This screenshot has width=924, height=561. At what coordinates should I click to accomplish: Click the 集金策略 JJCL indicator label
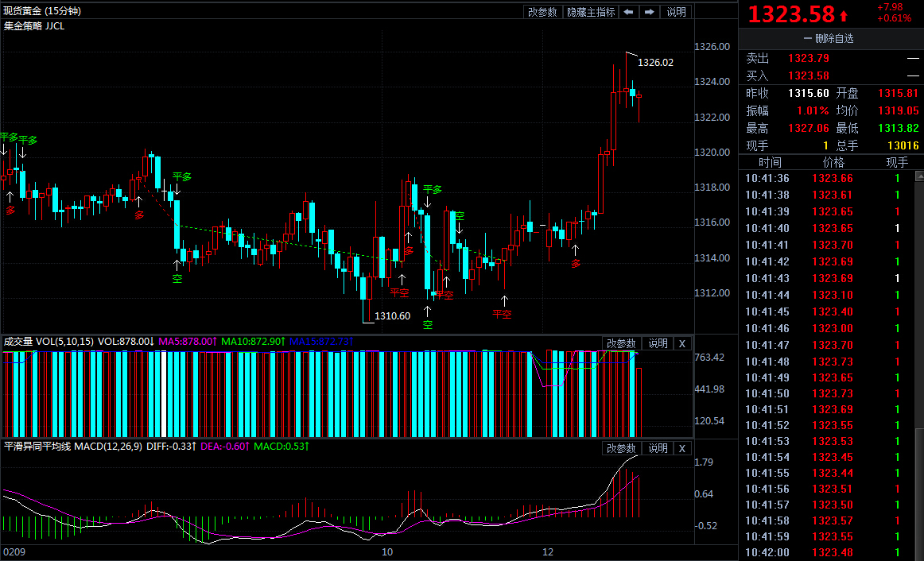pyautogui.click(x=34, y=25)
